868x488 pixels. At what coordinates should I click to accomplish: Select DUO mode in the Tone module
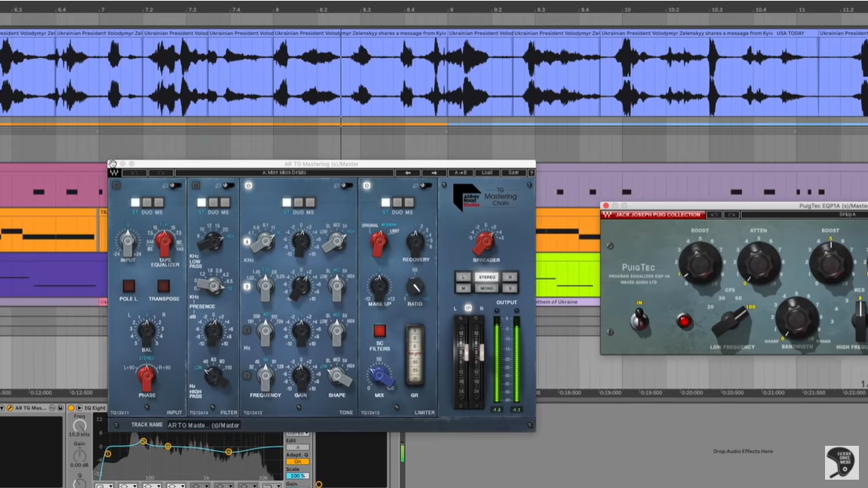click(x=299, y=203)
